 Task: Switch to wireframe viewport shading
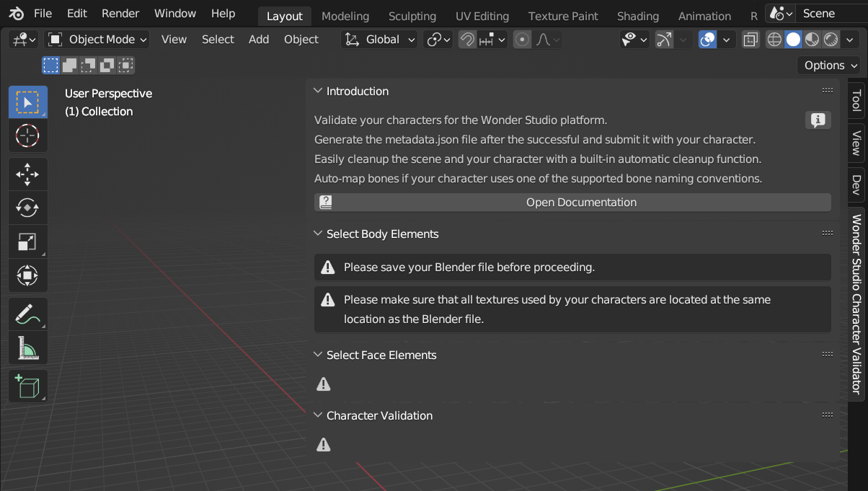(774, 40)
